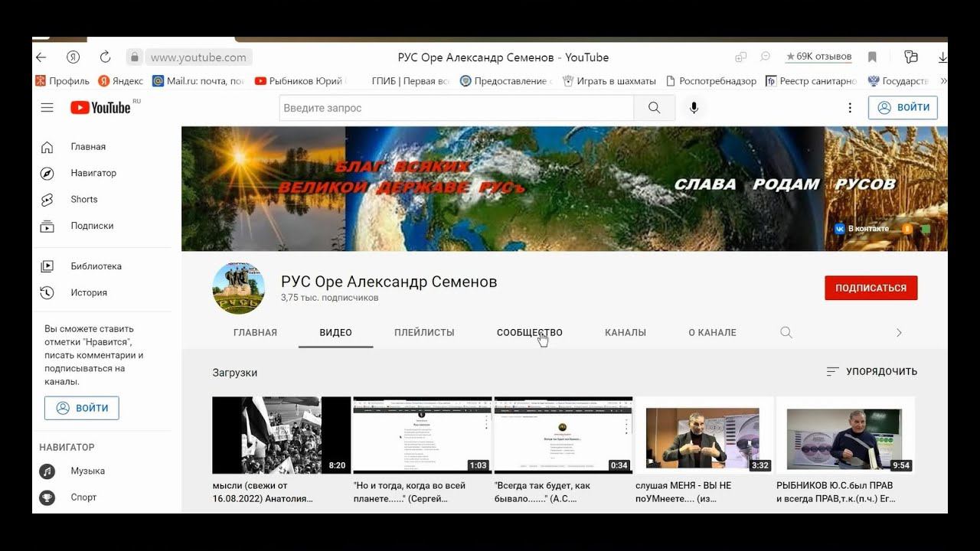This screenshot has width=980, height=551.
Task: Click the www.youtube.com address field
Action: (x=198, y=57)
